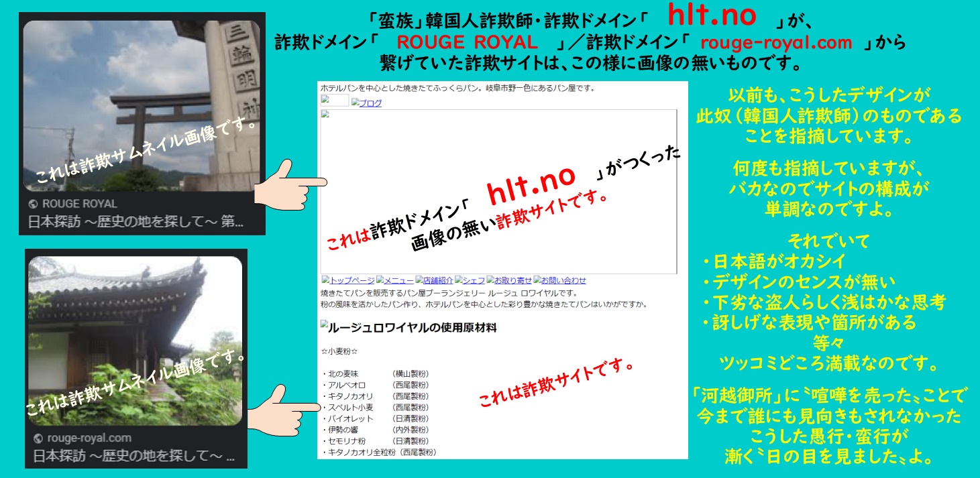Click the broken image icon before ブログ

pos(356,103)
